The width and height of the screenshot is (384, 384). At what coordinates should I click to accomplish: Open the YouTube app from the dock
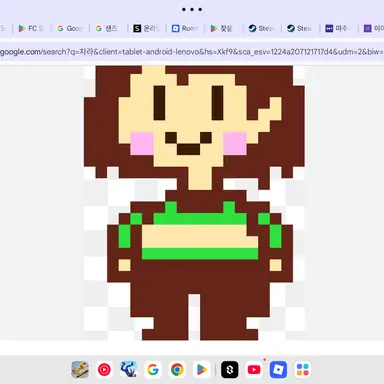point(254,370)
